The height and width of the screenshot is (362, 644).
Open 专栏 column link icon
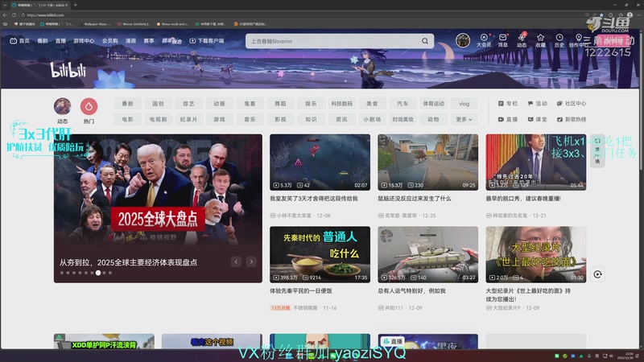508,104
